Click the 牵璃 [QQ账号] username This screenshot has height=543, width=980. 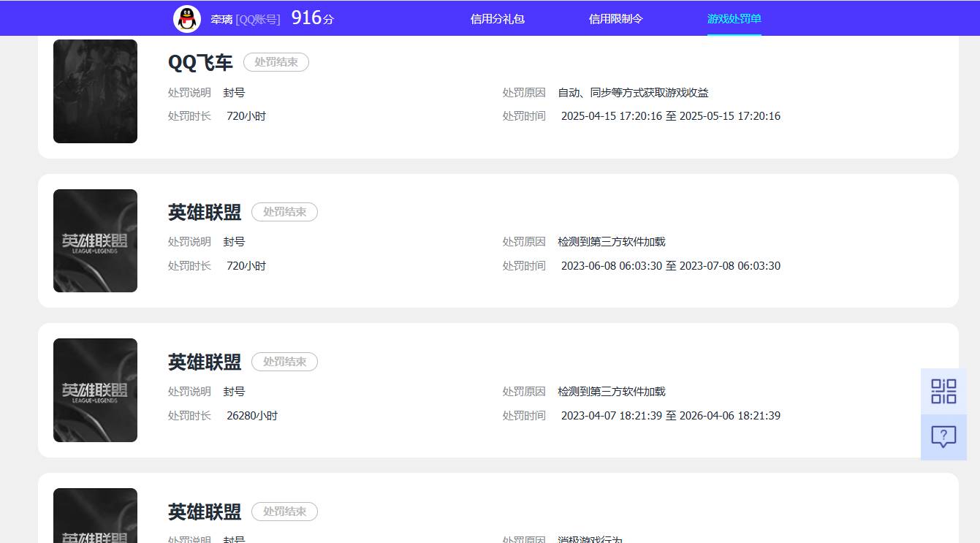tap(246, 20)
